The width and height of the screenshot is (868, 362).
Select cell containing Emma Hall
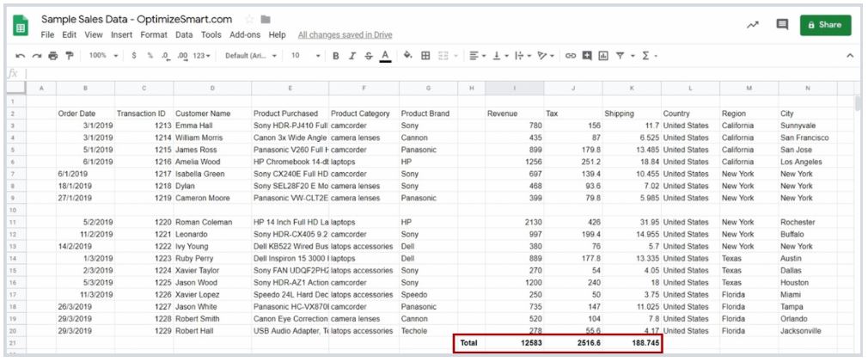[212, 125]
